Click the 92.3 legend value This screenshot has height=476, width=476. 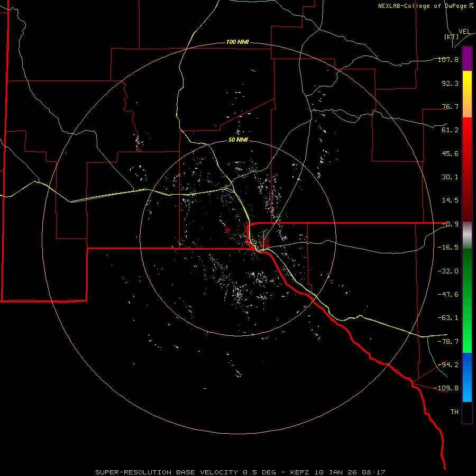pos(450,84)
